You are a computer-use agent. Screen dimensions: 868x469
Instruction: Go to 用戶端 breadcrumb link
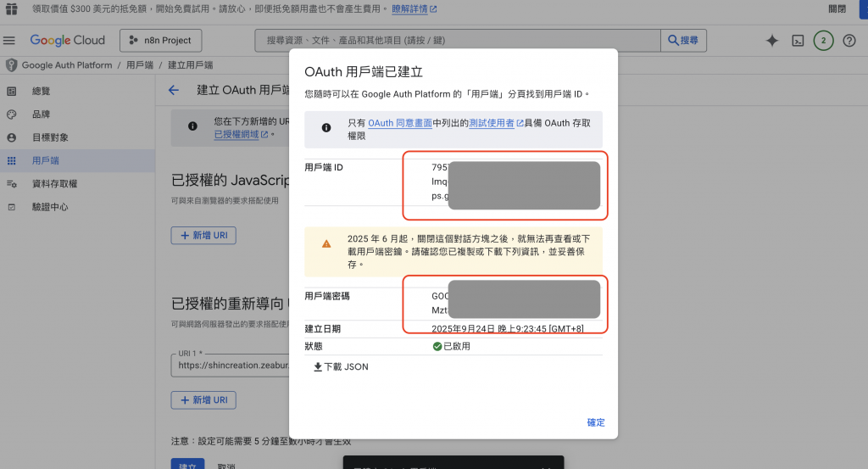click(x=140, y=65)
